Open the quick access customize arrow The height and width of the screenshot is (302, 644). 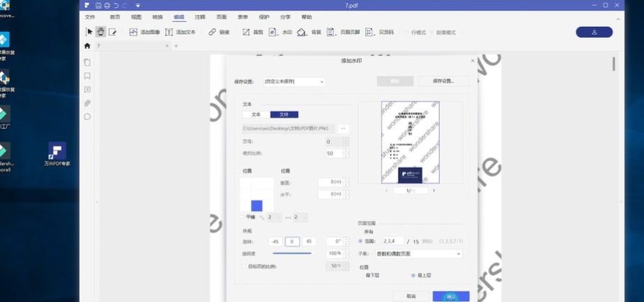(x=138, y=6)
